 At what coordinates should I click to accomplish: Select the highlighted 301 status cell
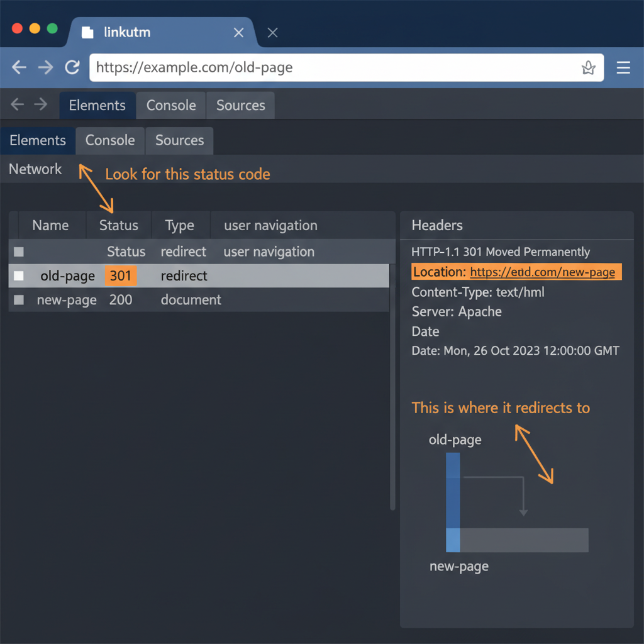coord(121,275)
